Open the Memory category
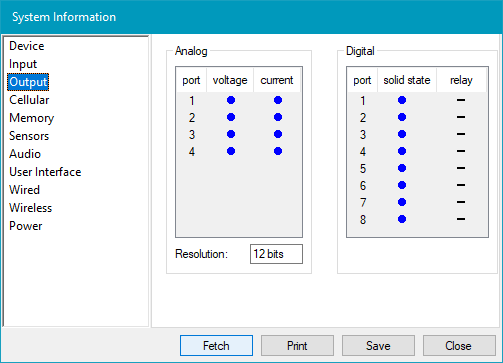The width and height of the screenshot is (503, 363). click(32, 118)
